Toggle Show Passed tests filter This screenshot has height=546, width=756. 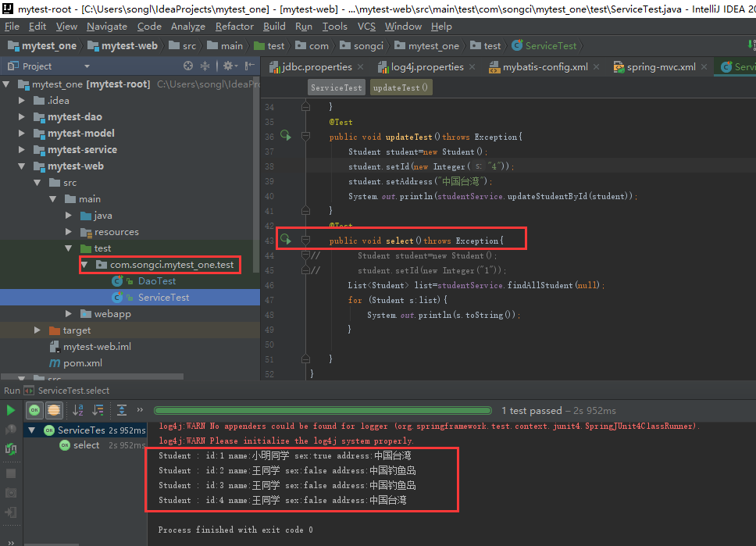coord(35,410)
